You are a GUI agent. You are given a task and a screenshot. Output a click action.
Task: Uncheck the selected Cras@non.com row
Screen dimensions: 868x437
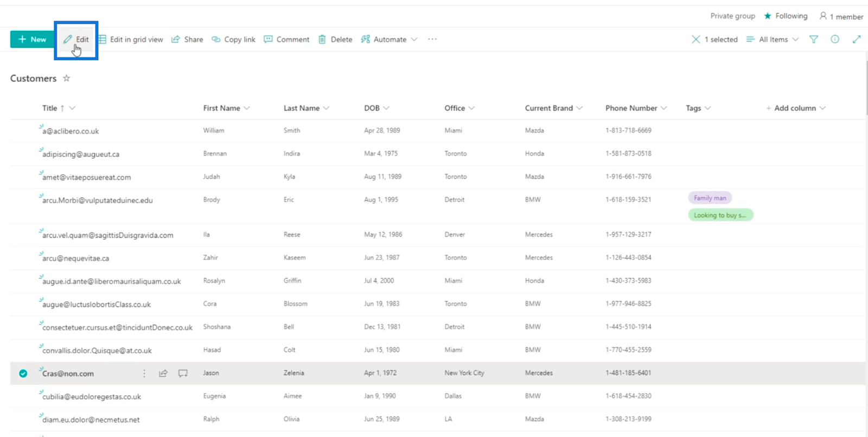tap(23, 373)
